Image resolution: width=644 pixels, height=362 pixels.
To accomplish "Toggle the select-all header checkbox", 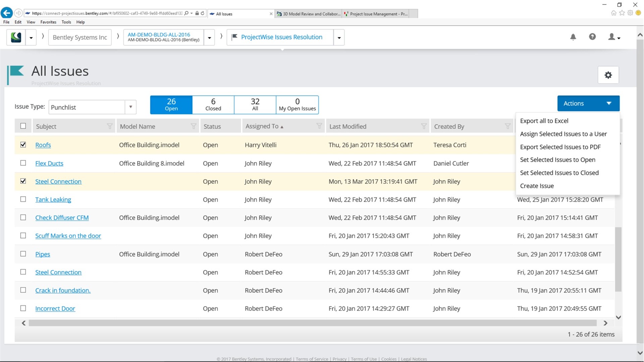I will (23, 126).
